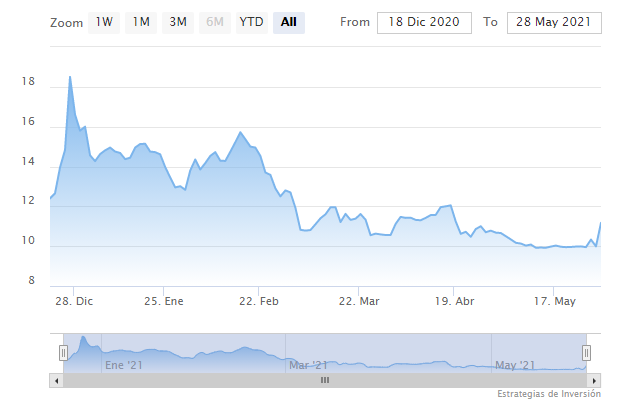Click the 19. Abr axis label
This screenshot has width=620, height=408.
tap(454, 301)
